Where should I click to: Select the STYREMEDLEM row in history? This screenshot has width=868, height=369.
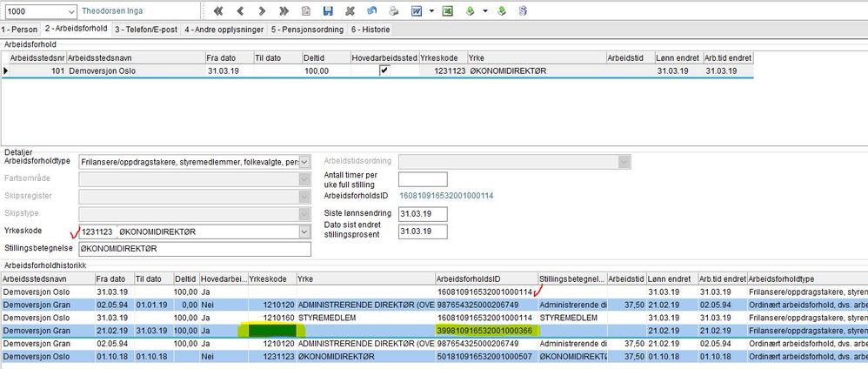[x=348, y=318]
